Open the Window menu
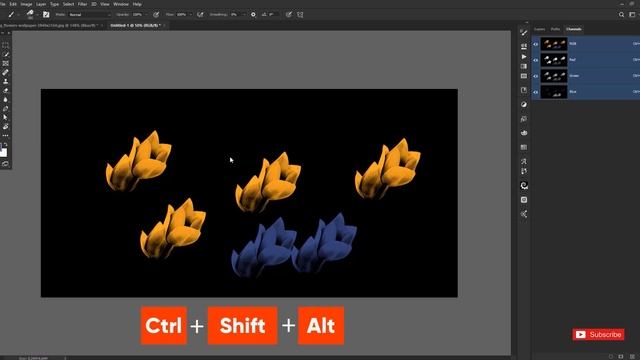This screenshot has width=640, height=360. (121, 4)
